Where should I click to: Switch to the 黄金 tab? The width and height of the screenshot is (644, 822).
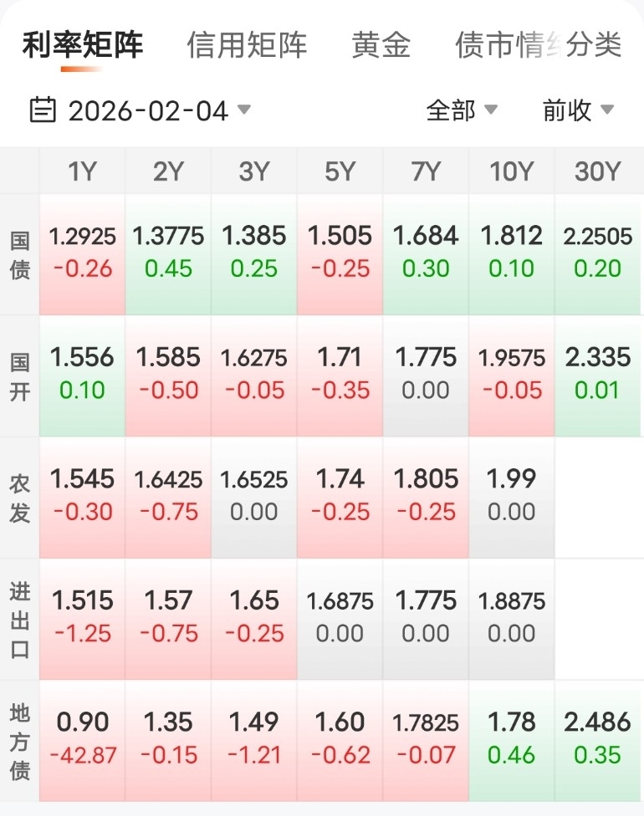click(381, 45)
